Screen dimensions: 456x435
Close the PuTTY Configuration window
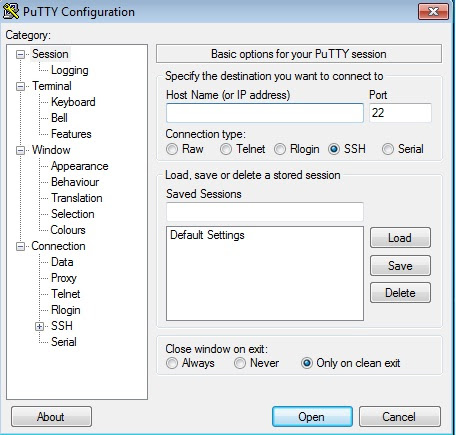(x=433, y=12)
